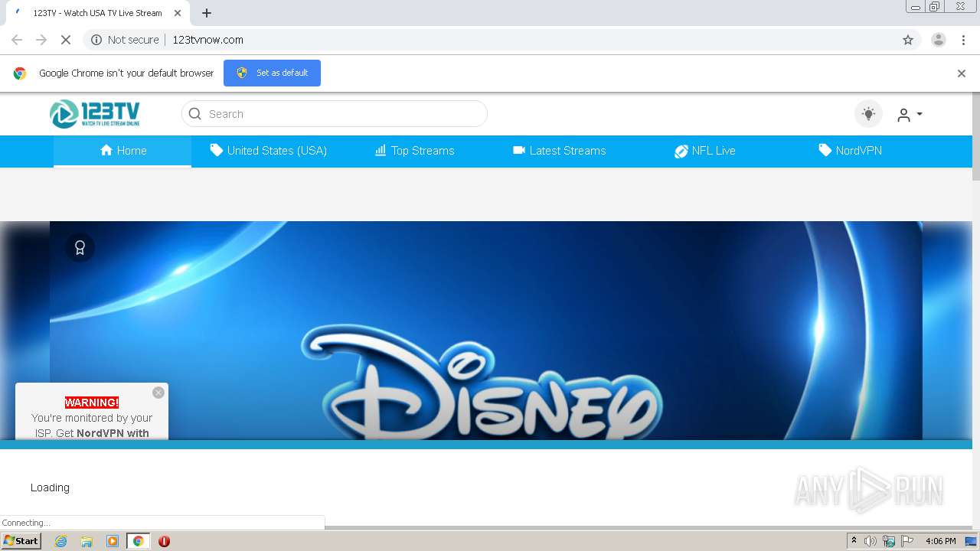Open the media player taskbar icon

(x=113, y=541)
